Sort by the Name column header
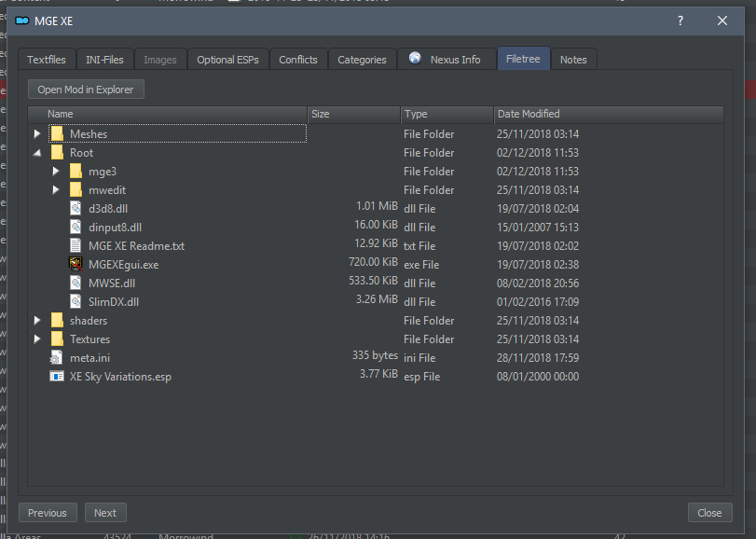The image size is (756, 539). pos(168,114)
